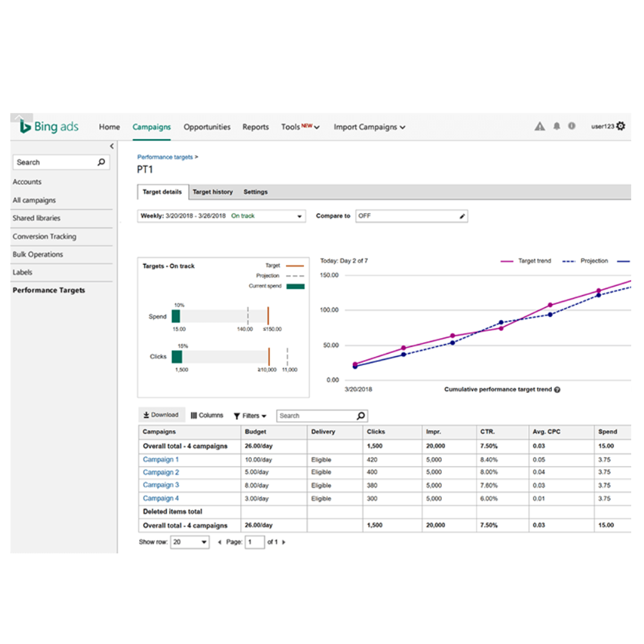Click the settings gear next to user123
Screen dimensions: 644x644
[621, 126]
